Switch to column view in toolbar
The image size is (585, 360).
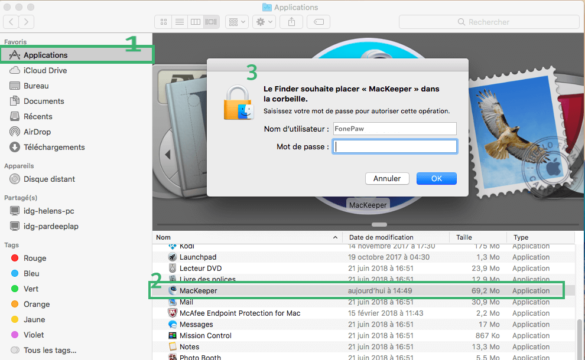coord(195,22)
